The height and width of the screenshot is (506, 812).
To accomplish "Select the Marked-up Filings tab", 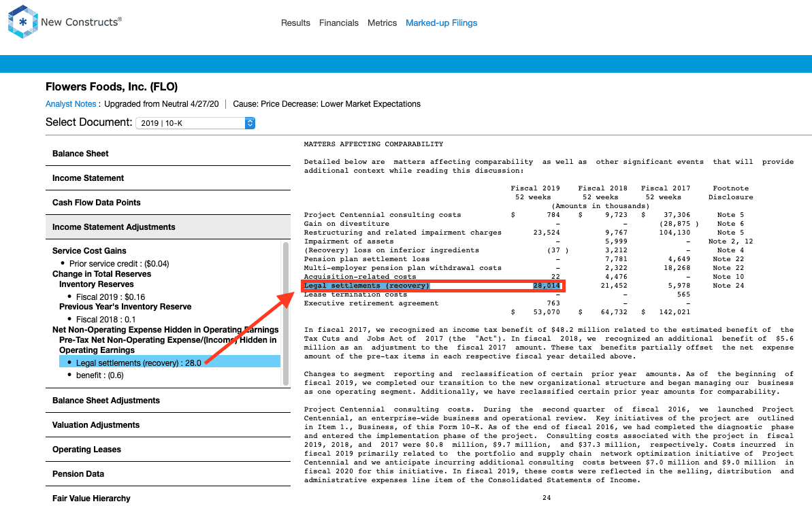I will pos(441,22).
